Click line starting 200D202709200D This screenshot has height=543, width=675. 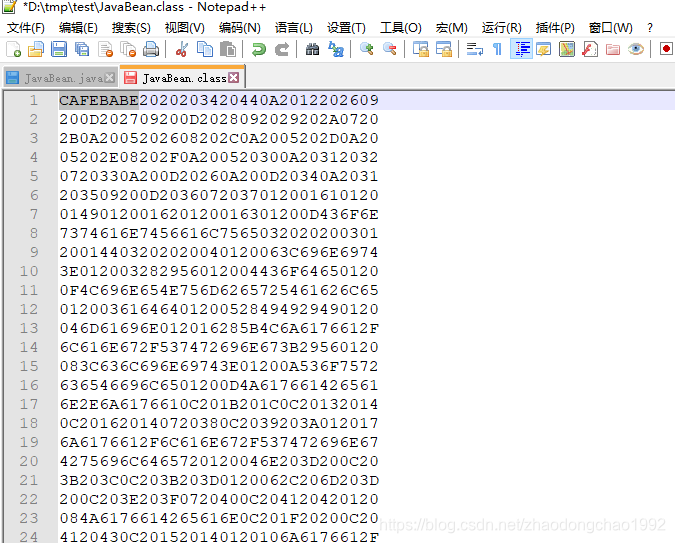tap(219, 119)
